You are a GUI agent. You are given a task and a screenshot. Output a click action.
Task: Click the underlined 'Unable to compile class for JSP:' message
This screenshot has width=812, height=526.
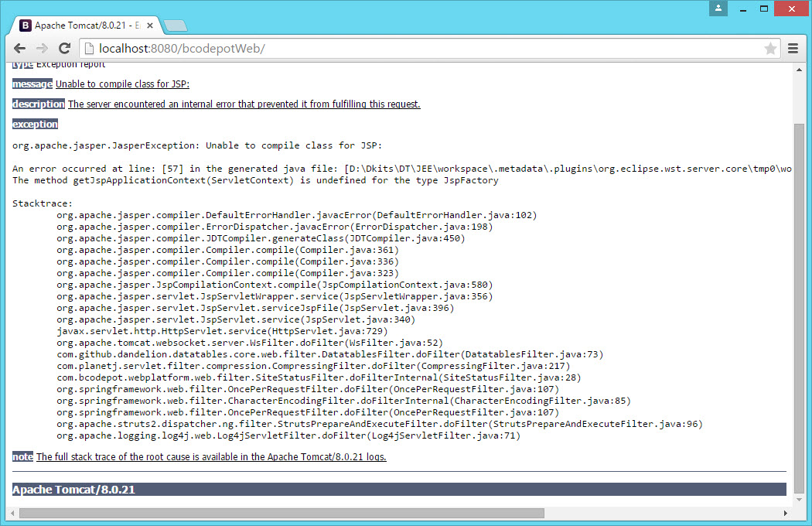122,84
